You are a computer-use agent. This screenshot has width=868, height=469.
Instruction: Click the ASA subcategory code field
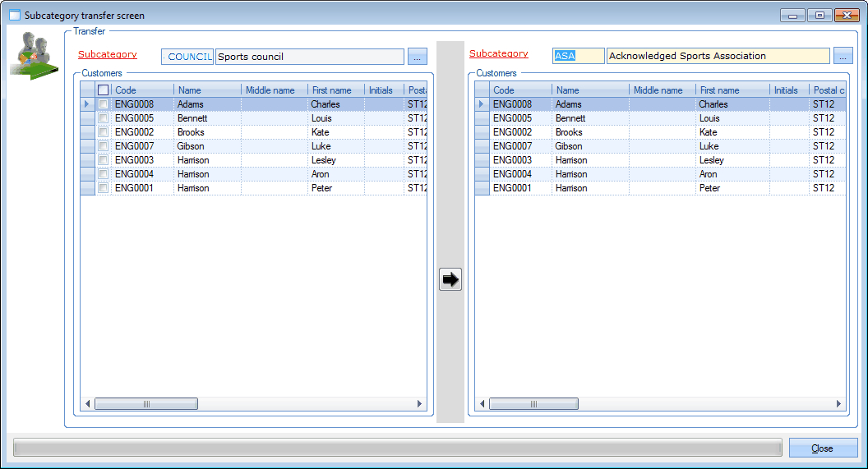tap(578, 57)
